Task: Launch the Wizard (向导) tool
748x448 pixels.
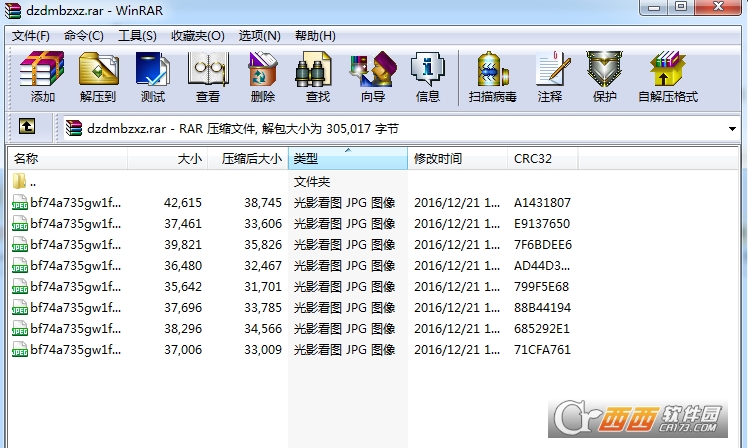Action: [x=373, y=70]
